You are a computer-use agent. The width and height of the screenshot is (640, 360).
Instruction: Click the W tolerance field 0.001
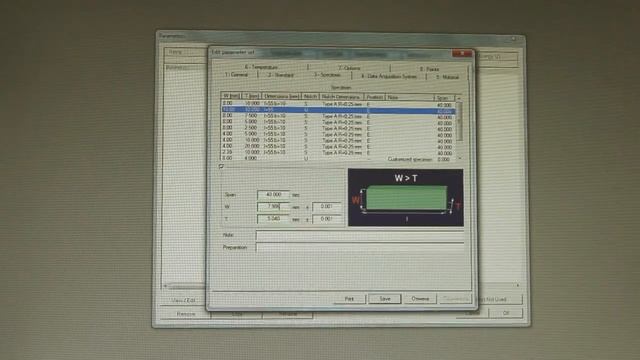[x=327, y=207]
